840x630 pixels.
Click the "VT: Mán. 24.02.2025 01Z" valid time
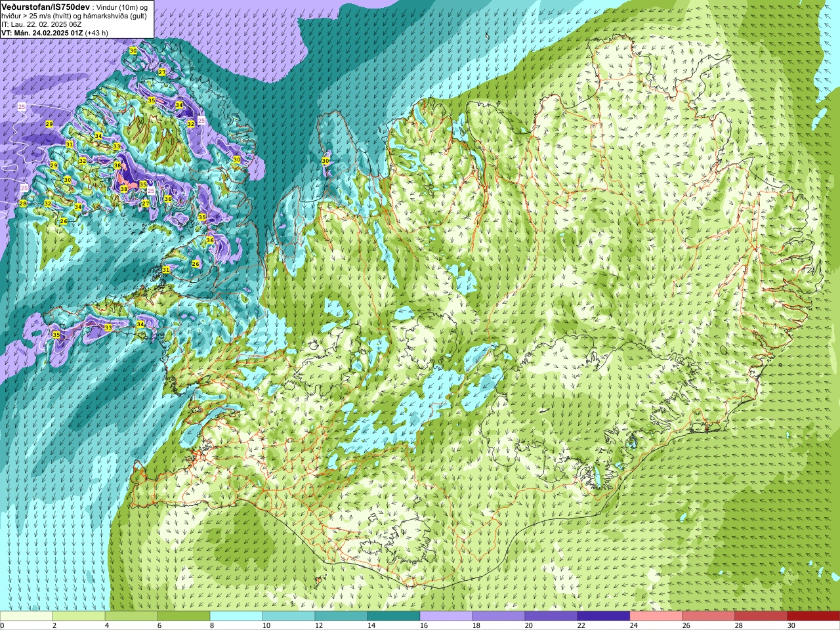click(x=42, y=33)
